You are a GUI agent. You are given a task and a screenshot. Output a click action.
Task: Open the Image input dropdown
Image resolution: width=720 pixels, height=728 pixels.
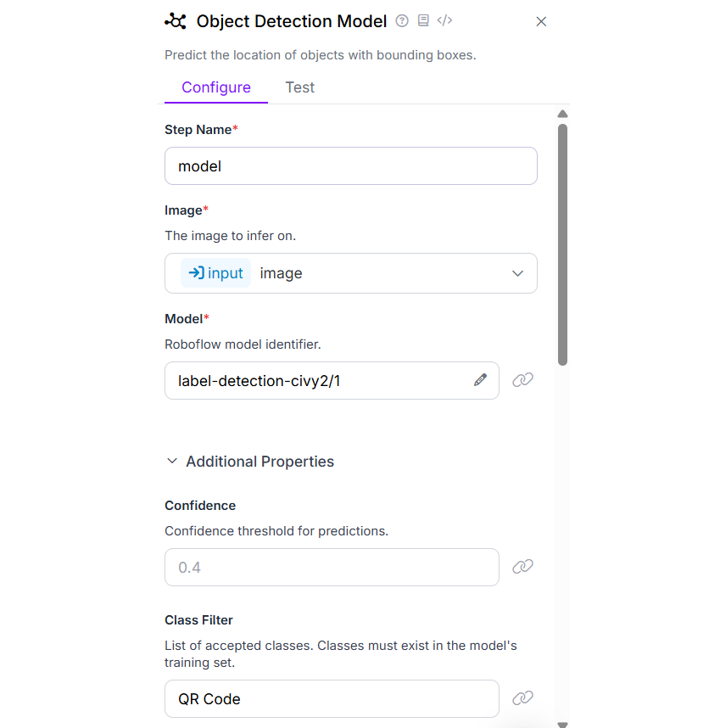point(517,273)
